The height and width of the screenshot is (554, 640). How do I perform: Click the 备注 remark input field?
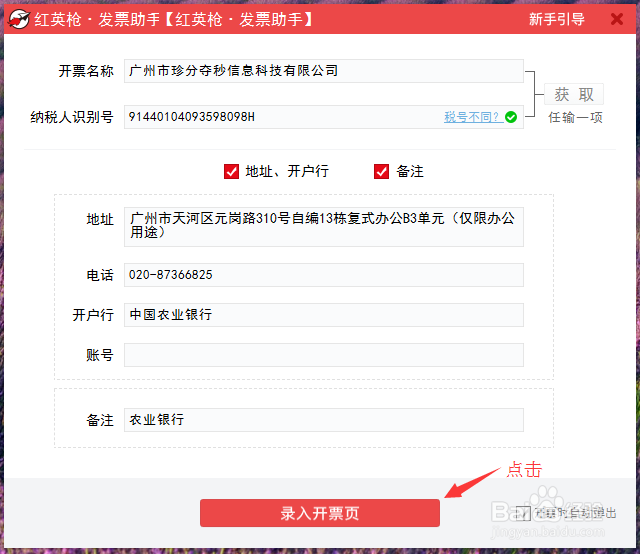324,420
